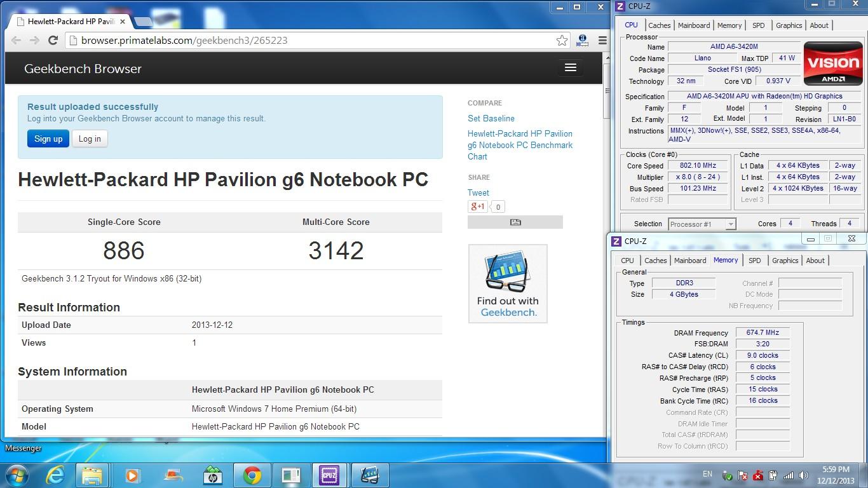Click the Set Baseline link
The image size is (868, 488).
pyautogui.click(x=491, y=118)
